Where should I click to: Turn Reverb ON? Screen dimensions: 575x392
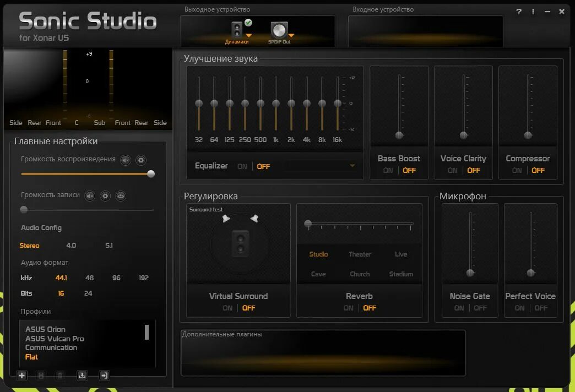[x=349, y=308]
